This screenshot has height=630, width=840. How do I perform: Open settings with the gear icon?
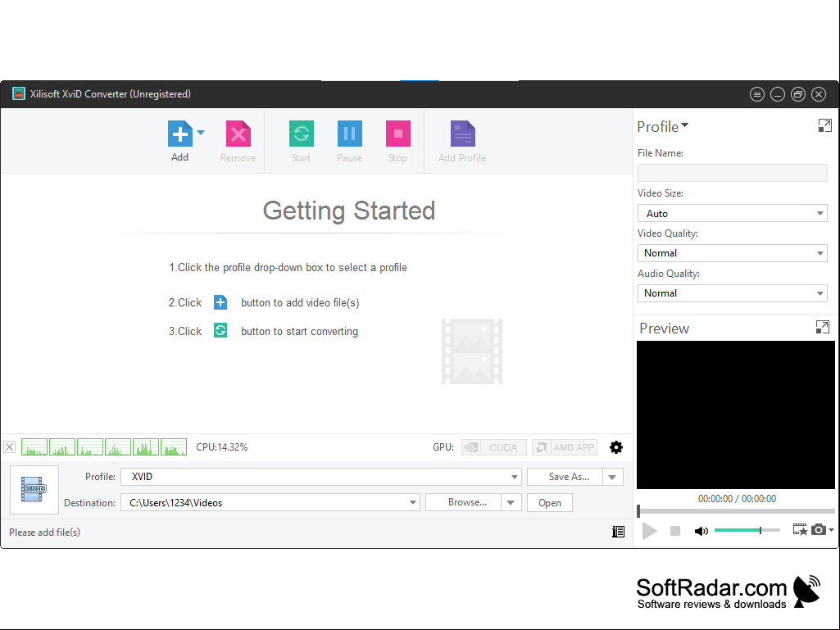tap(616, 447)
